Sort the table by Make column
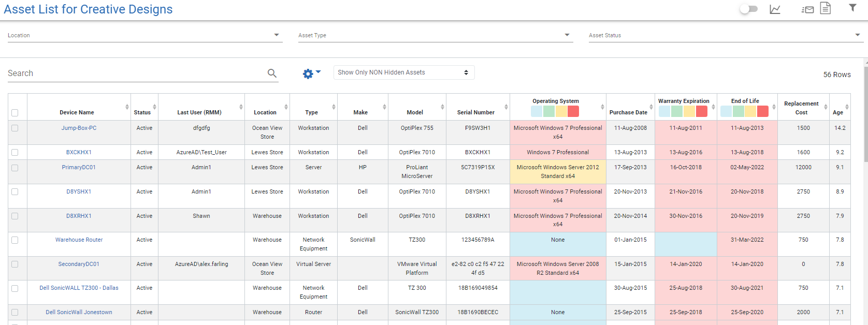Screen dimensions: 868x325 [384, 107]
